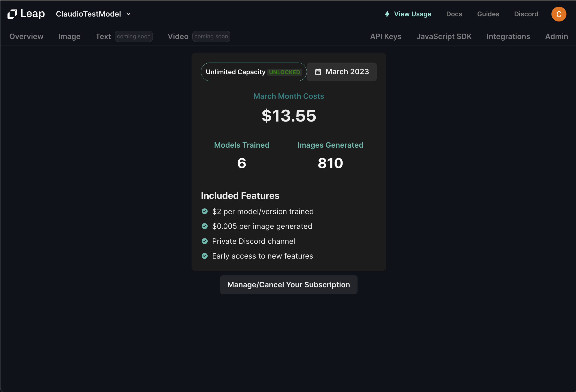Select the Unlimited Capacity UNLOCKED pill

[253, 72]
